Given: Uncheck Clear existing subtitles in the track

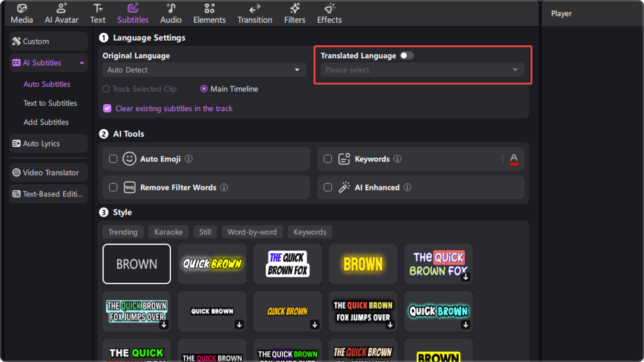Looking at the screenshot, I should (107, 108).
